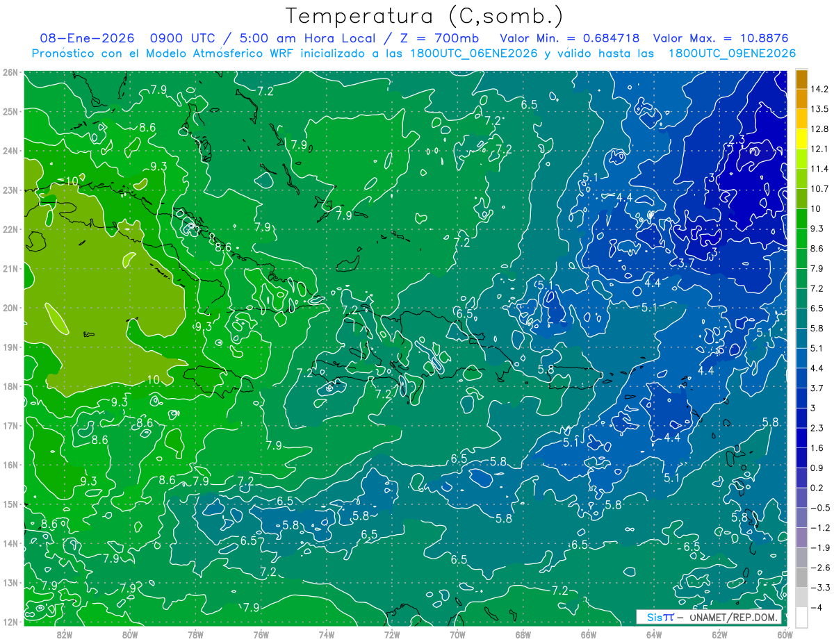
Task: Click 'Valor Max. = 10.8876' value
Action: (x=721, y=38)
